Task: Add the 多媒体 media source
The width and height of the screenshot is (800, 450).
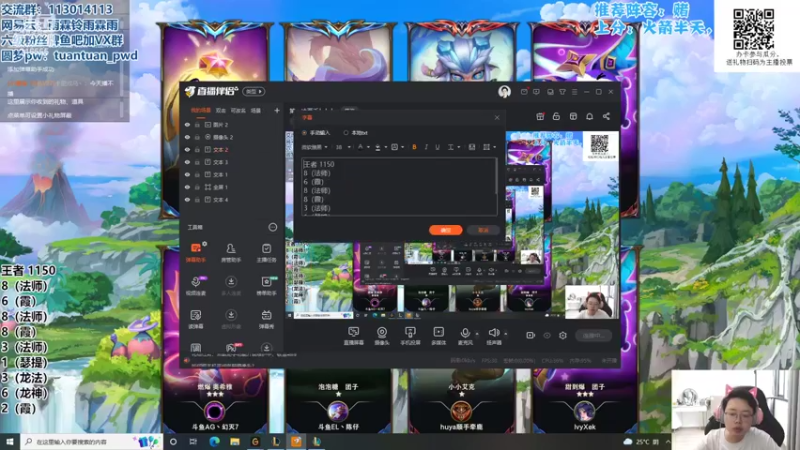Action: click(x=438, y=336)
